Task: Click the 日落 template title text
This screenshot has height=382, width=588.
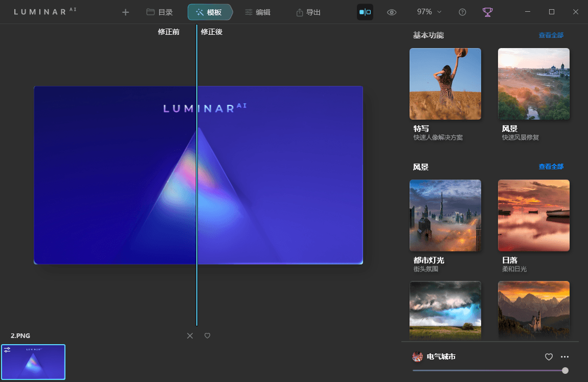Action: [510, 260]
